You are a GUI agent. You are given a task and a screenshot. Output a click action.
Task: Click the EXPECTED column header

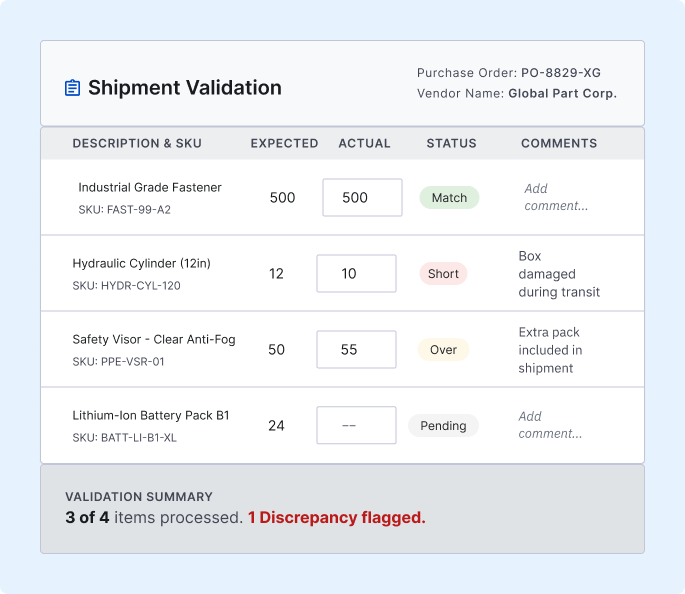pos(284,143)
